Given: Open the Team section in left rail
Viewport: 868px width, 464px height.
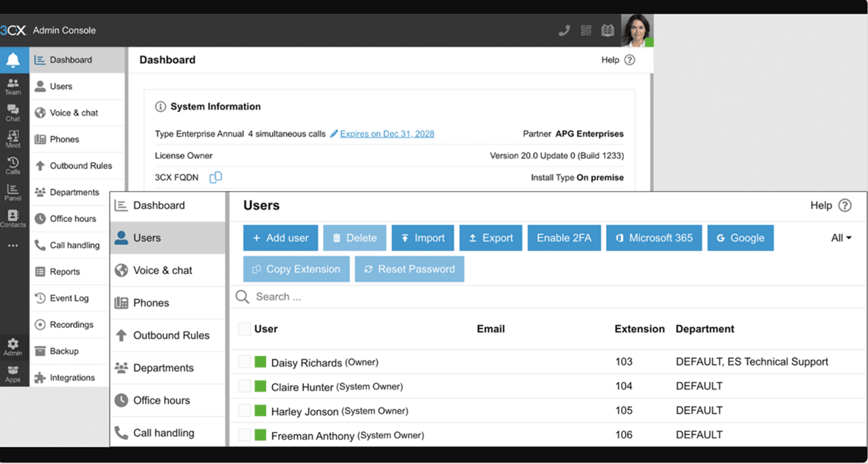Looking at the screenshot, I should click(13, 86).
